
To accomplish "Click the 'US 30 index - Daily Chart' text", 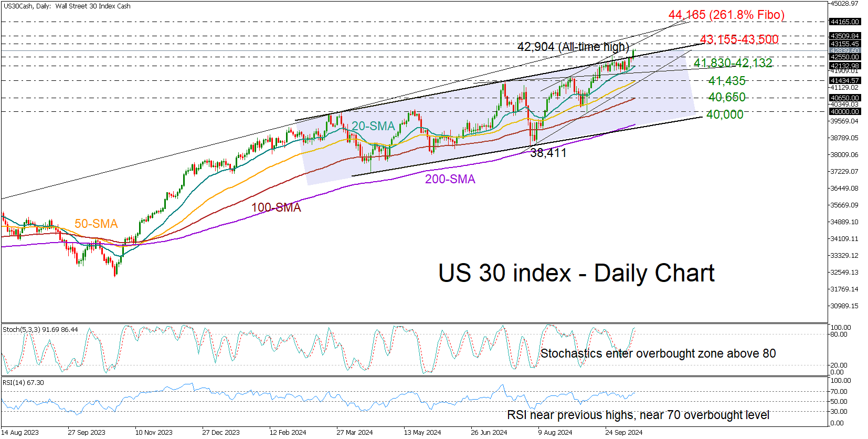I will [x=576, y=274].
